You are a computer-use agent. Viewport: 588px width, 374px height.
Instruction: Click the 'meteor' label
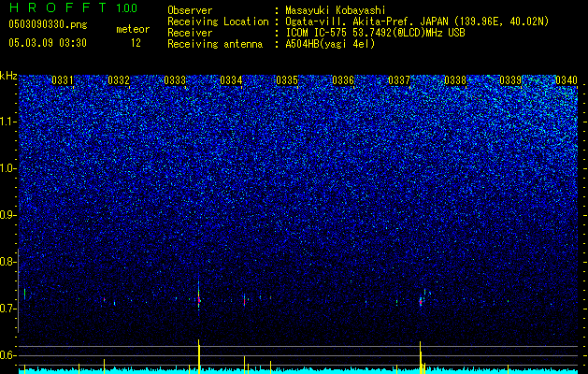133,29
